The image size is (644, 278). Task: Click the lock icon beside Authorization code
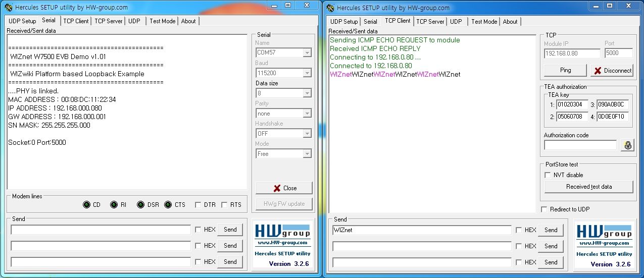point(627,145)
